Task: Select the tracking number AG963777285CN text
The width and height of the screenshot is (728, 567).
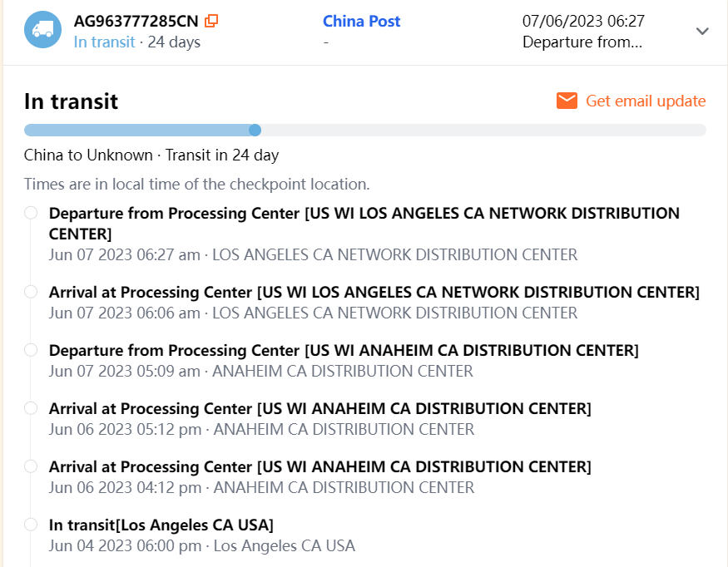Action: (136, 22)
